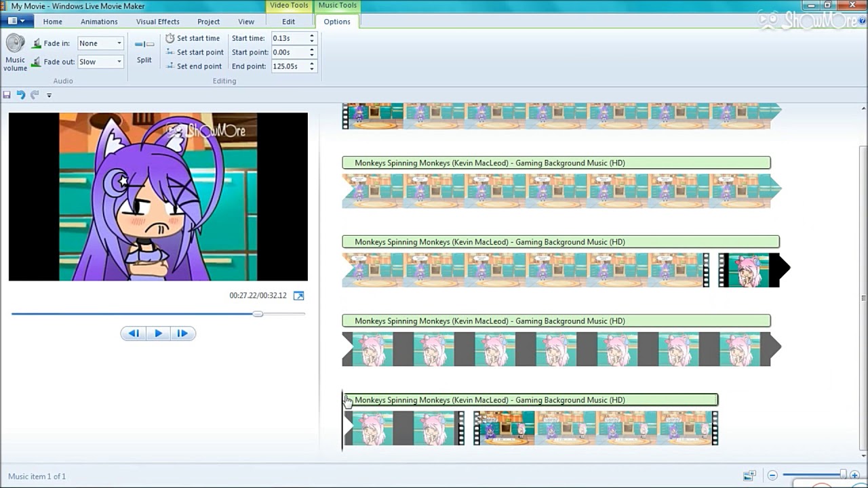Click Set end point
The height and width of the screenshot is (488, 868).
tap(194, 66)
